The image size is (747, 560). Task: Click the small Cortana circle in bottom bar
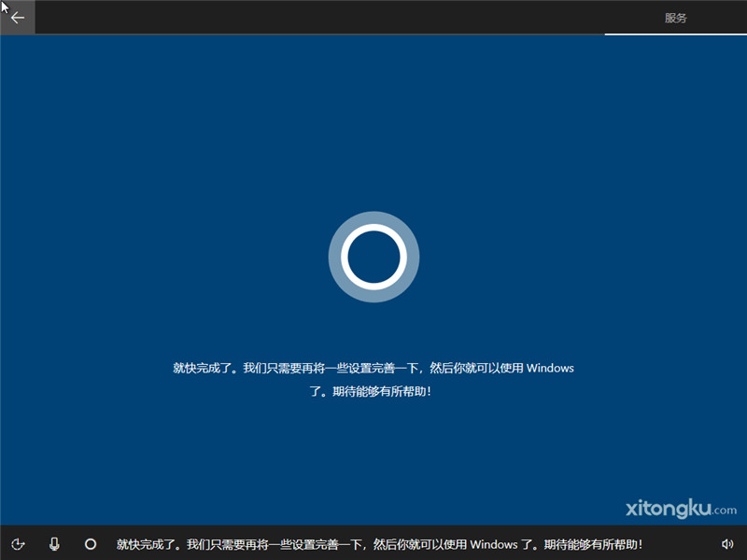point(91,544)
